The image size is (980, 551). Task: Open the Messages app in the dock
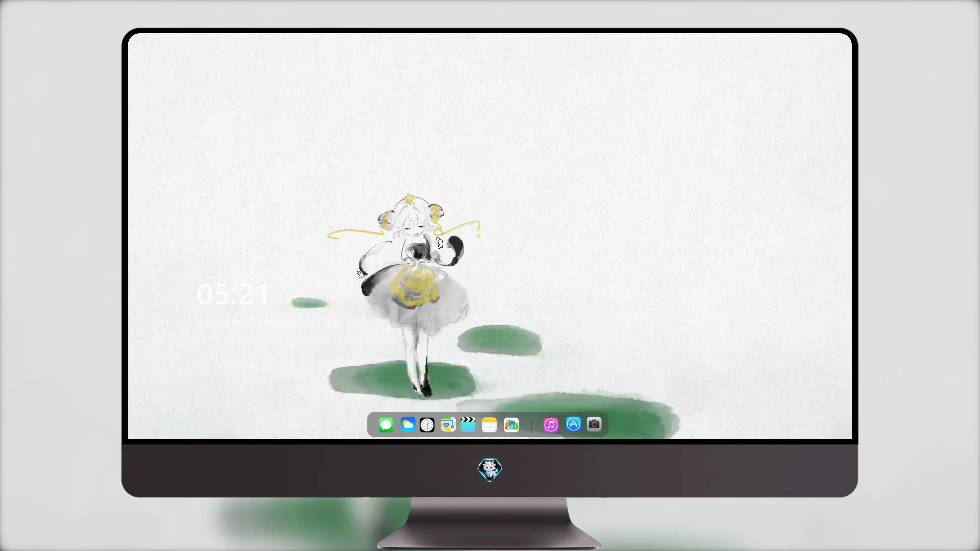(x=386, y=425)
